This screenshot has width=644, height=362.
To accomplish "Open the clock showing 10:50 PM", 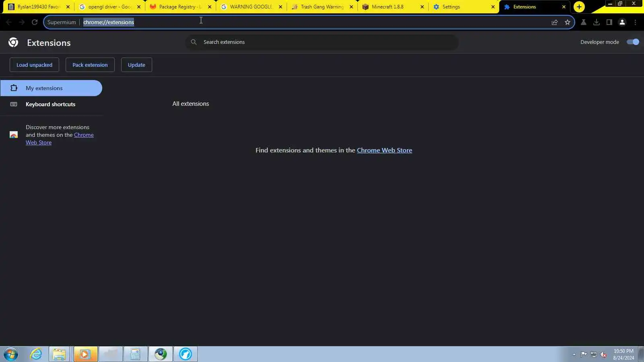I will coord(623,354).
